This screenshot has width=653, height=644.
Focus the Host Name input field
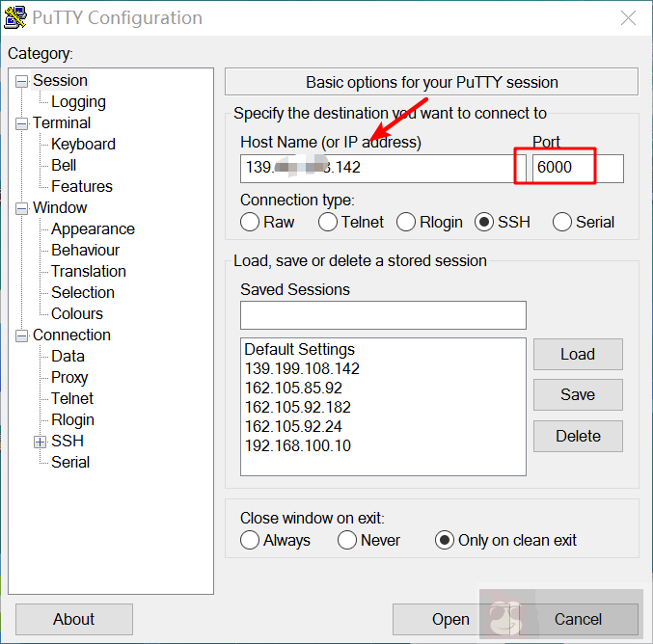click(383, 169)
